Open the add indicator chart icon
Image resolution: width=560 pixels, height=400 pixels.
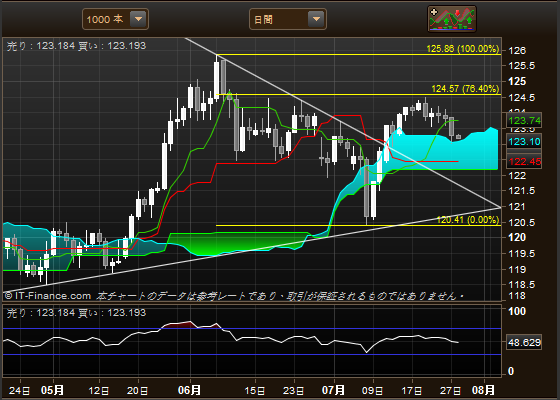[452, 19]
